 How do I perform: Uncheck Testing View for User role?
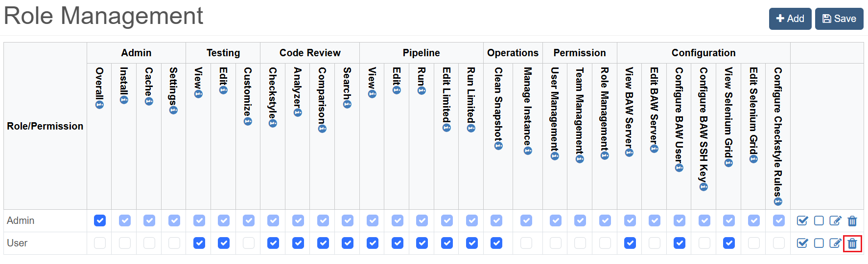pyautogui.click(x=199, y=243)
